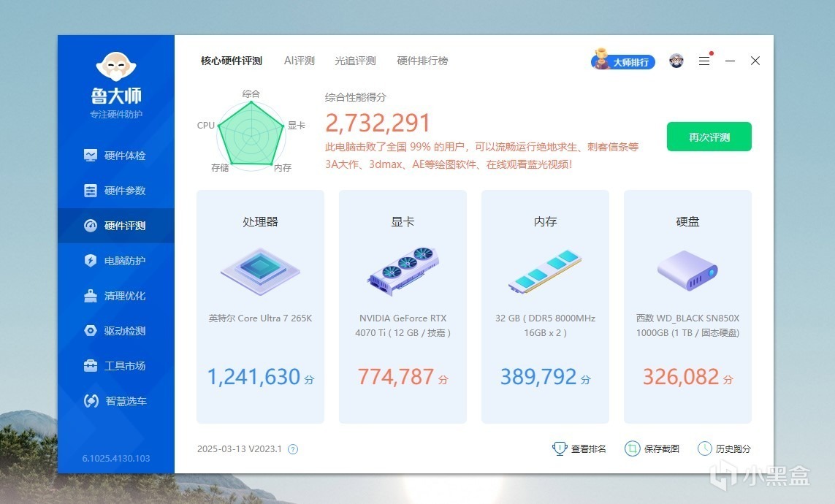
Task: Click the help question mark beside V2023.1
Action: (x=293, y=449)
